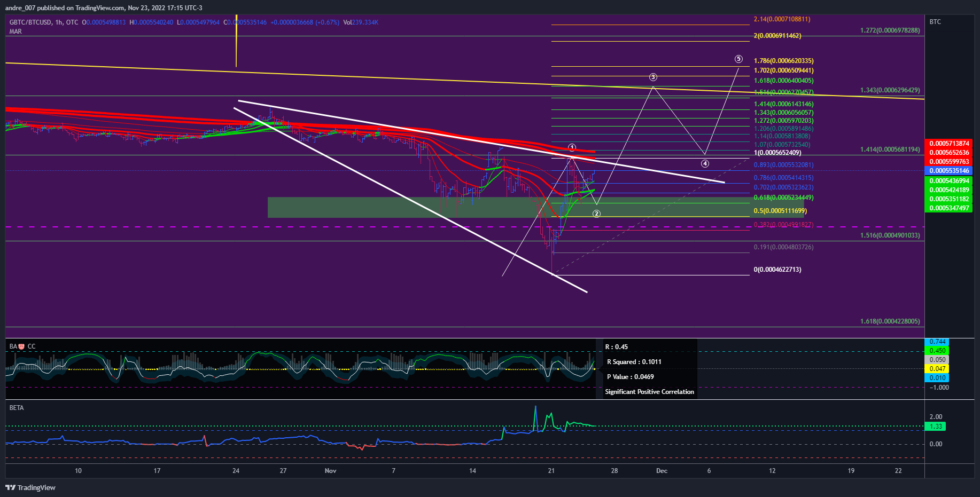Select Elliott wave marker circled 1
The height and width of the screenshot is (497, 980).
click(572, 147)
